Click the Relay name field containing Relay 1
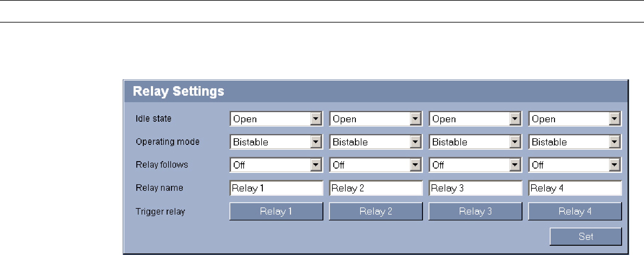Screen dimensions: 644x255 click(276, 188)
